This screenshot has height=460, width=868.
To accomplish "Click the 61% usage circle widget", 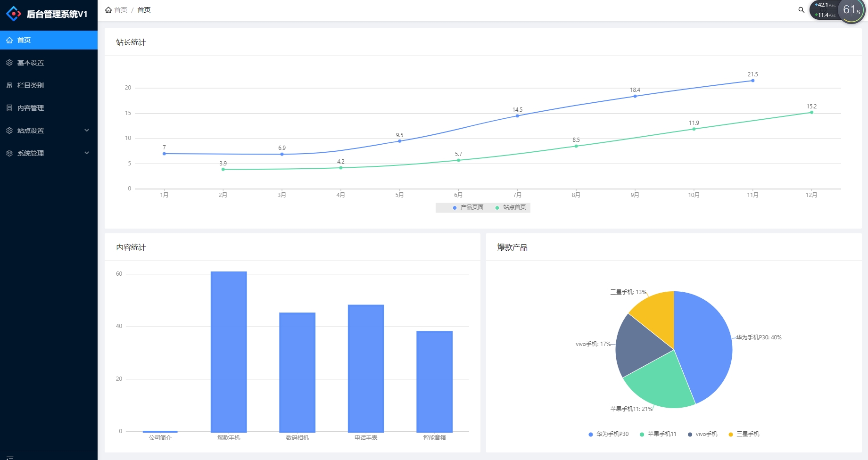I will pos(851,10).
